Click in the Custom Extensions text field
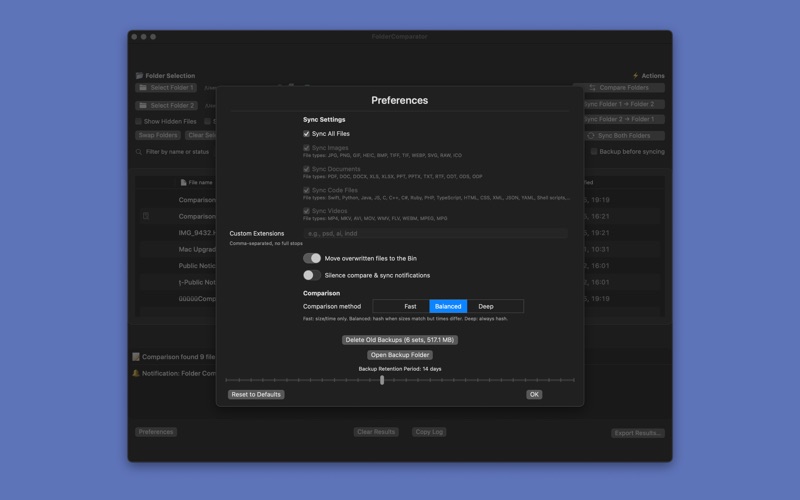This screenshot has height=500, width=800. [x=435, y=234]
